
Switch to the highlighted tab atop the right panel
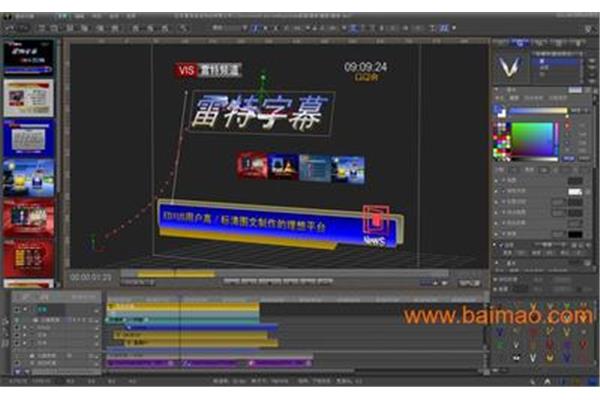pyautogui.click(x=520, y=43)
